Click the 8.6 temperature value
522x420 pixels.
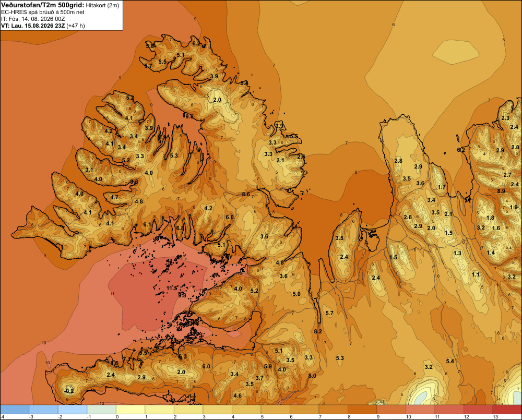(246, 194)
